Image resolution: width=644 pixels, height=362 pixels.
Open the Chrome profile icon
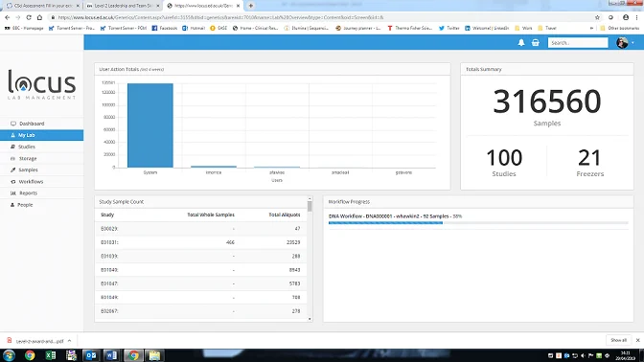(x=626, y=17)
